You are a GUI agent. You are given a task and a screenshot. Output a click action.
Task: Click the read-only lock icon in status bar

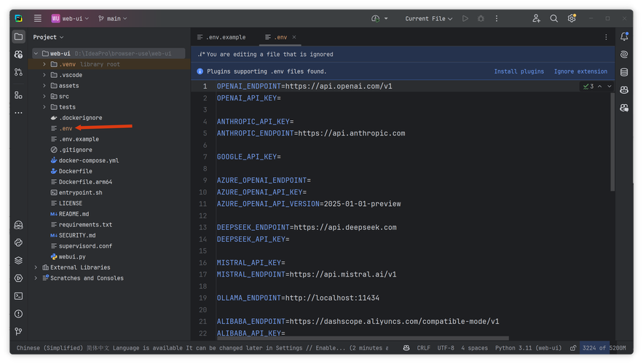click(x=573, y=348)
